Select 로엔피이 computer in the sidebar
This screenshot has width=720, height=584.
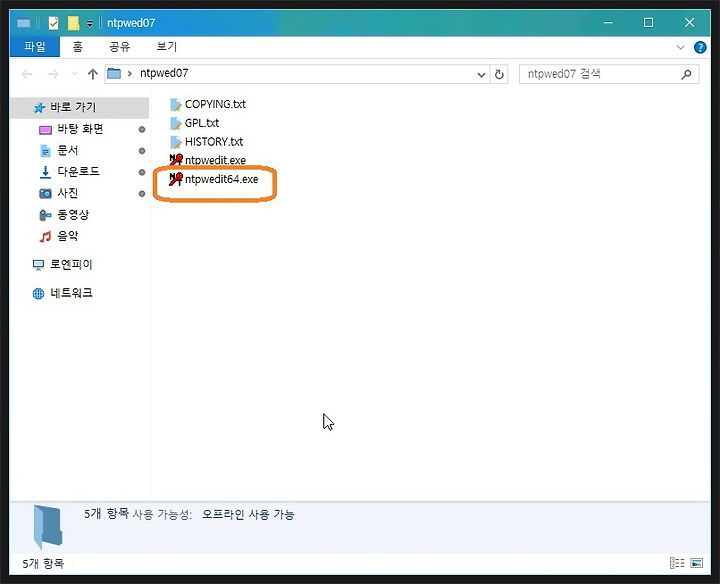[71, 264]
